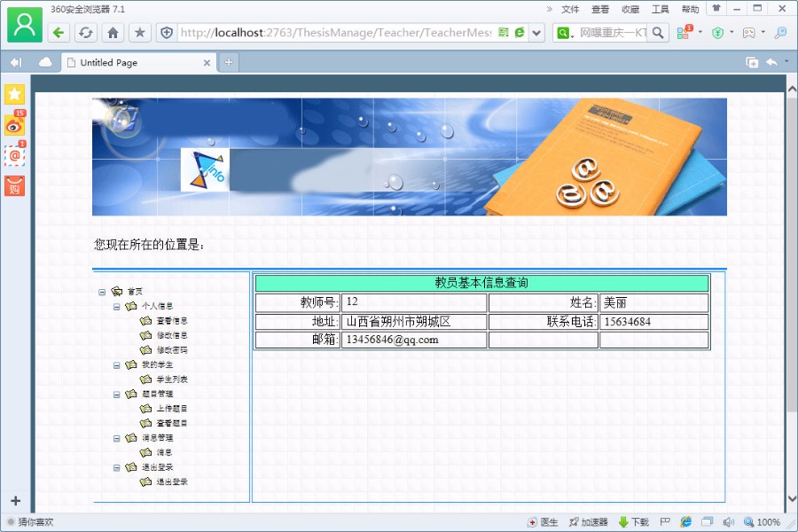Screen dimensions: 798x532
Task: Click the green money shield icon
Action: pos(717,33)
